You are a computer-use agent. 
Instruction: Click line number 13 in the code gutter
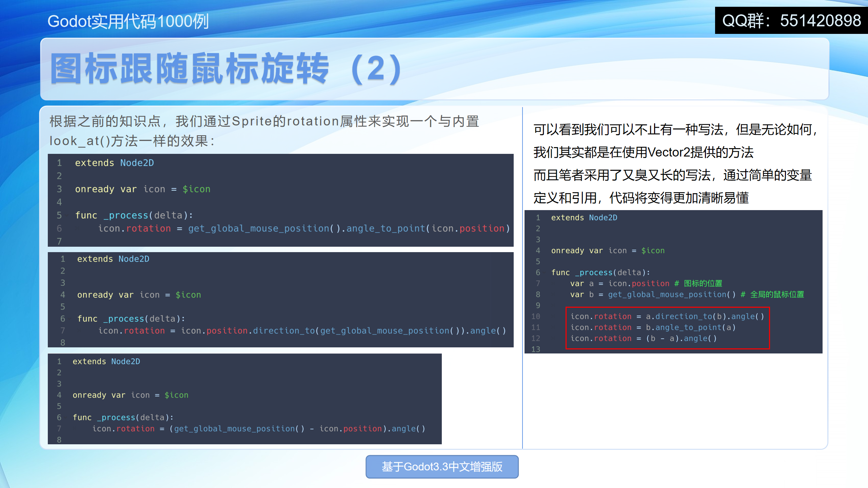point(536,349)
